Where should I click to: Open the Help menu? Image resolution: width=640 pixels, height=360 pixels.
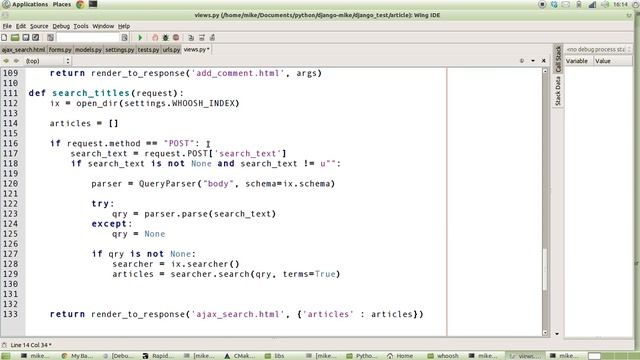click(x=124, y=26)
